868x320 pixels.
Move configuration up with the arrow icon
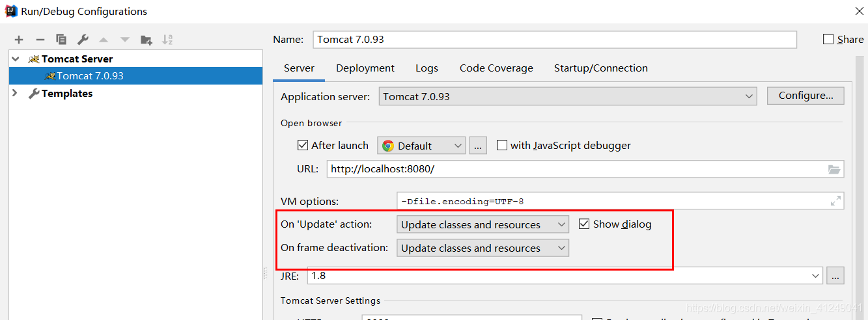coord(104,40)
